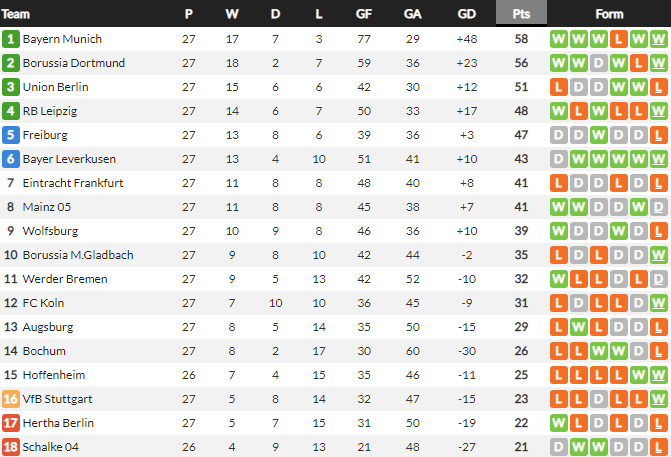Click Bayern Munich's green position 1 badge
Image resolution: width=671 pixels, height=457 pixels.
pos(11,39)
